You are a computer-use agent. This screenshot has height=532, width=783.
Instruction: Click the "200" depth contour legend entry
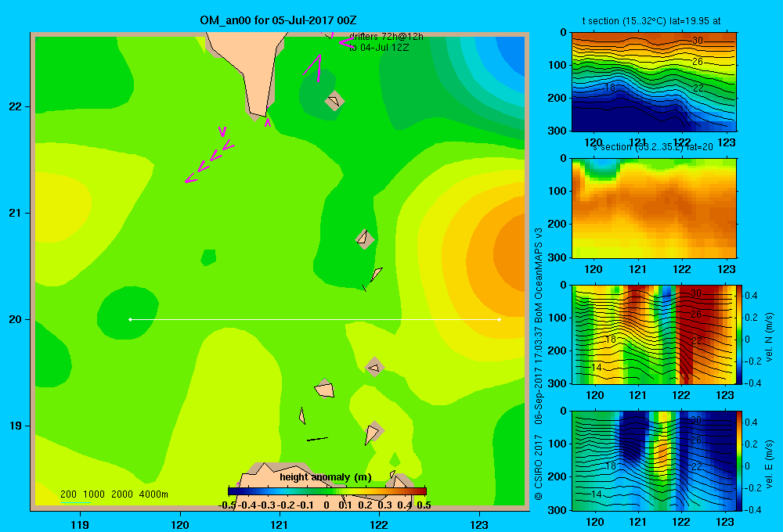[x=68, y=494]
